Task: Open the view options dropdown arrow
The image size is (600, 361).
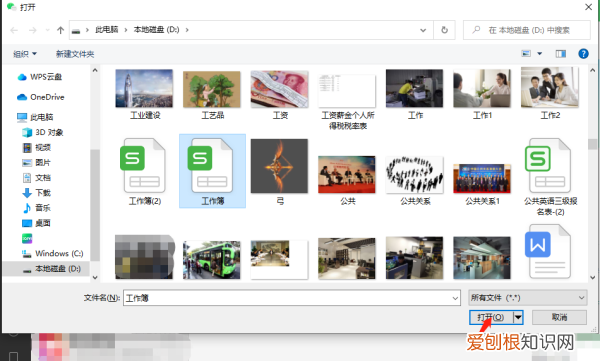Action: (x=540, y=54)
